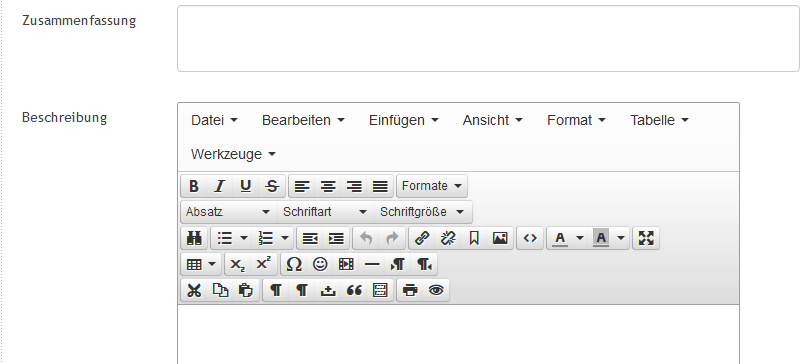Image resolution: width=803 pixels, height=364 pixels.
Task: Toggle strikethrough formatting
Action: (x=272, y=186)
